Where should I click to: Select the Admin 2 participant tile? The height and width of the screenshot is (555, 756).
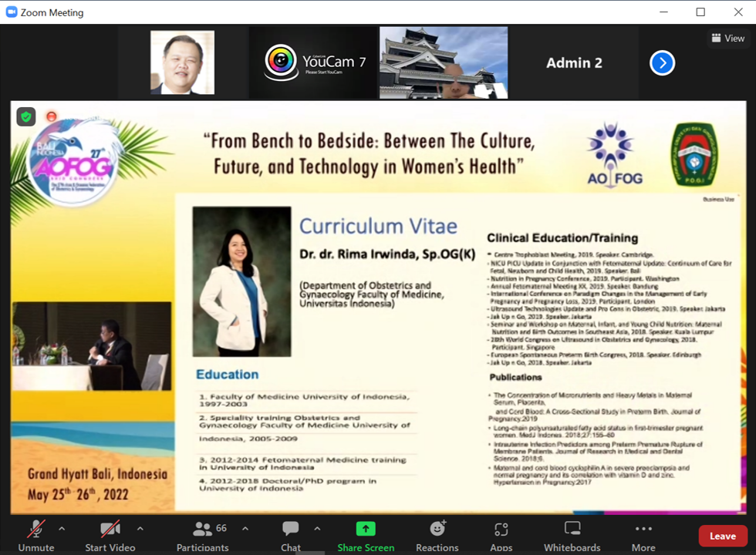tap(574, 63)
